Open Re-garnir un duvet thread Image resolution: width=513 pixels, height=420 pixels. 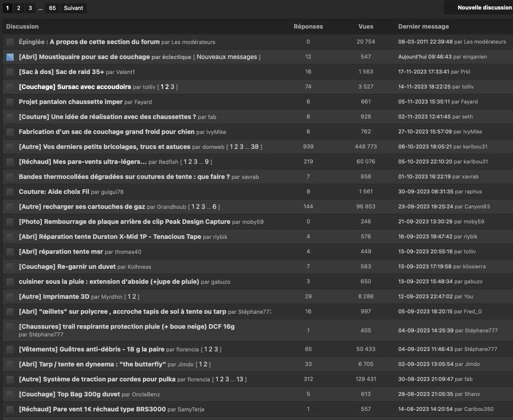coord(67,267)
